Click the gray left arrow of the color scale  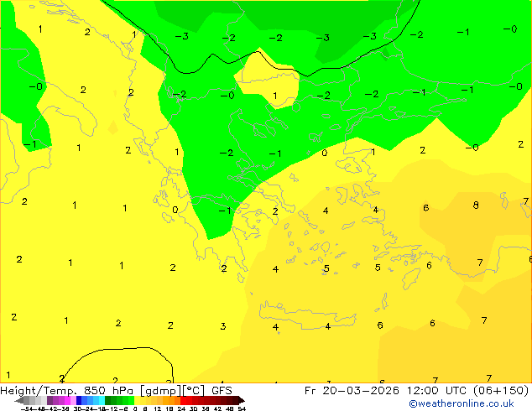coord(18,400)
